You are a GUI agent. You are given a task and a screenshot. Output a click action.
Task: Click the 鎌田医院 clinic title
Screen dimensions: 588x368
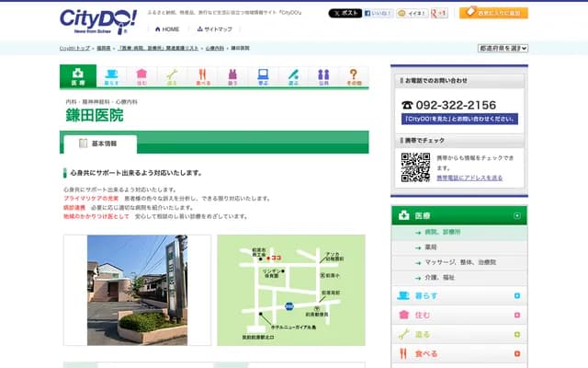[x=95, y=115]
